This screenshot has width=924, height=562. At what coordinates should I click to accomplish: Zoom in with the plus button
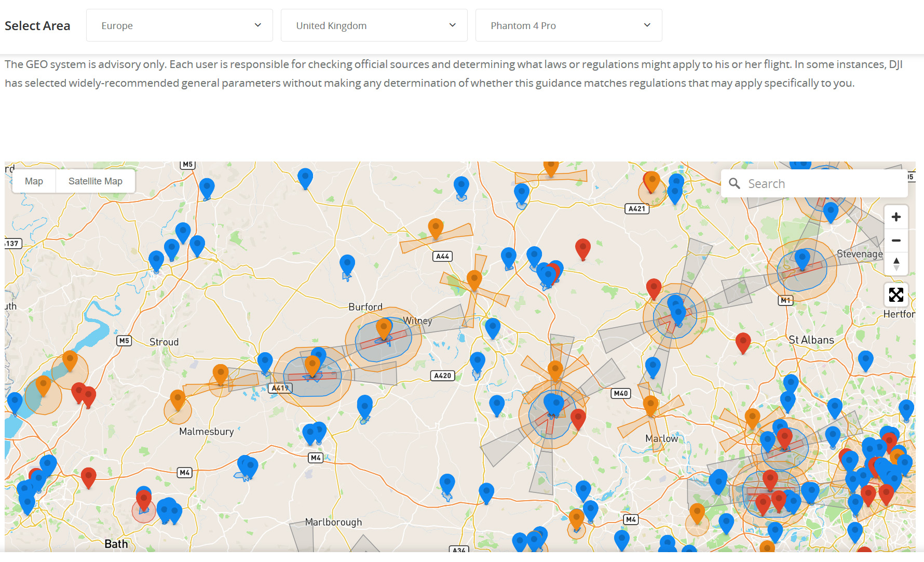(896, 217)
